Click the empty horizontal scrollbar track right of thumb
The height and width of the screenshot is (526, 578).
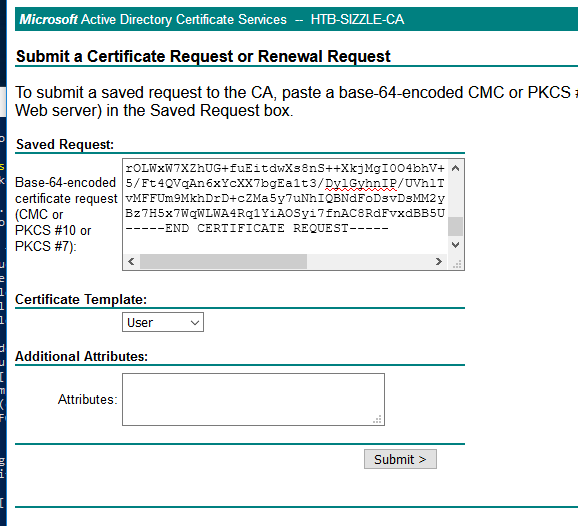(369, 261)
